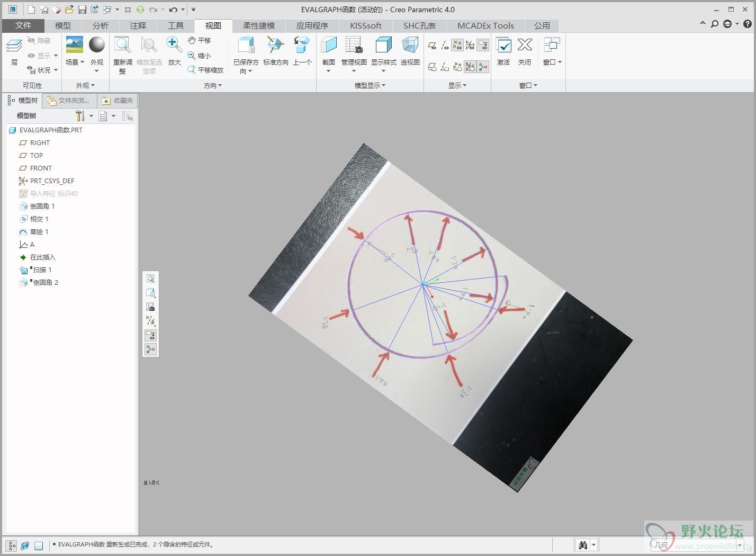Click 重新调整 refit view icon
The height and width of the screenshot is (556, 756).
pyautogui.click(x=122, y=45)
